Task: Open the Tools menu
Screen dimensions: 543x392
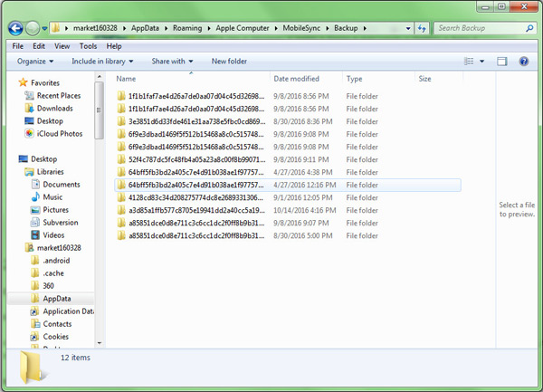Action: pos(88,45)
